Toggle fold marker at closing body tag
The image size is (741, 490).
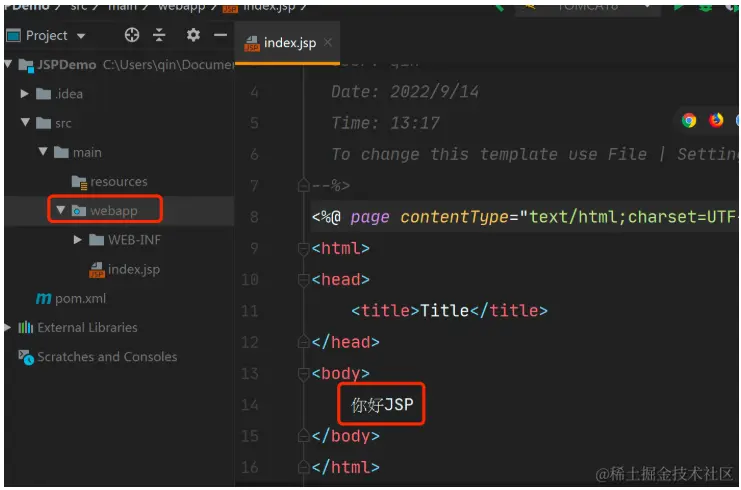click(x=303, y=436)
